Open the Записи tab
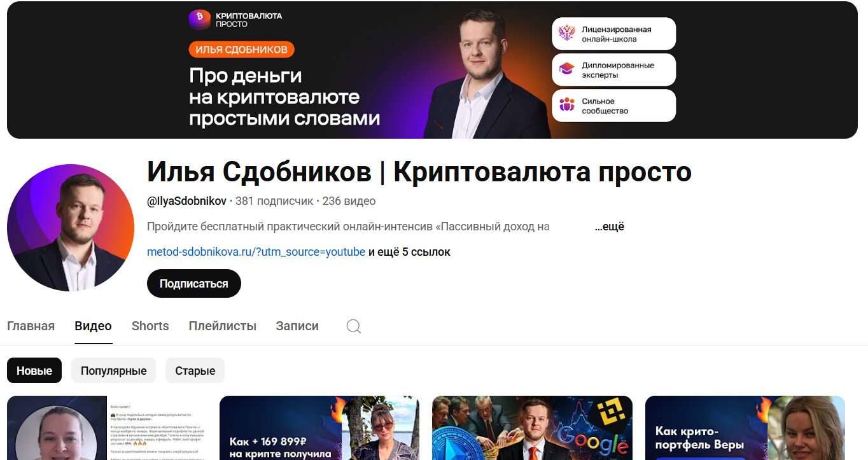Screen dimensions: 868x460 [x=297, y=326]
